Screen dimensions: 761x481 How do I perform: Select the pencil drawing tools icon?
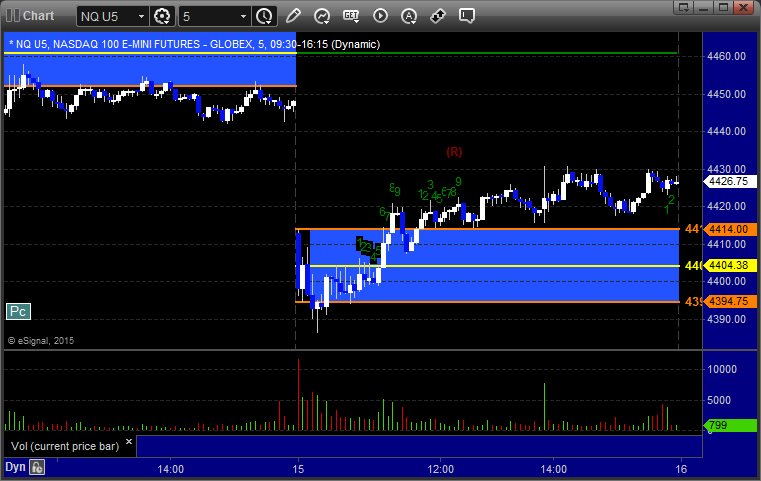[293, 16]
